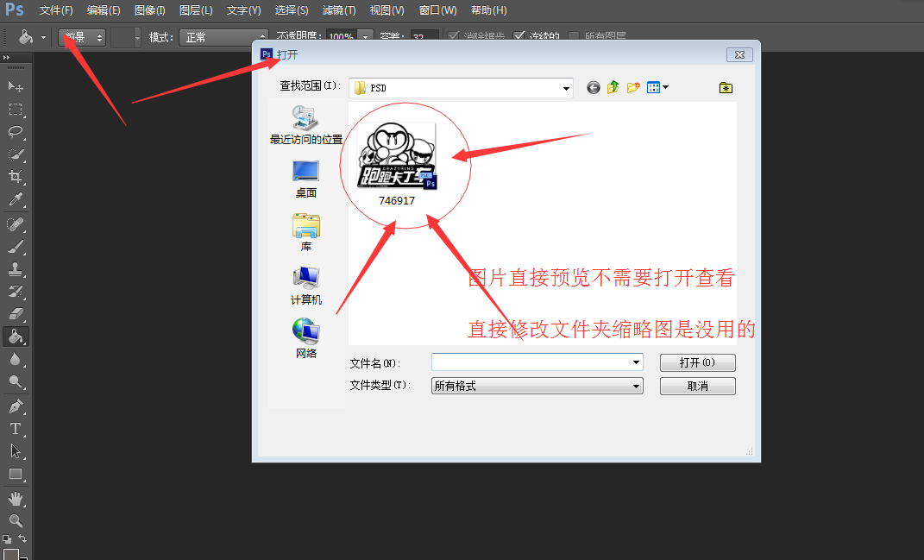Open the 图层(L) menu
The width and height of the screenshot is (924, 560).
pyautogui.click(x=196, y=10)
